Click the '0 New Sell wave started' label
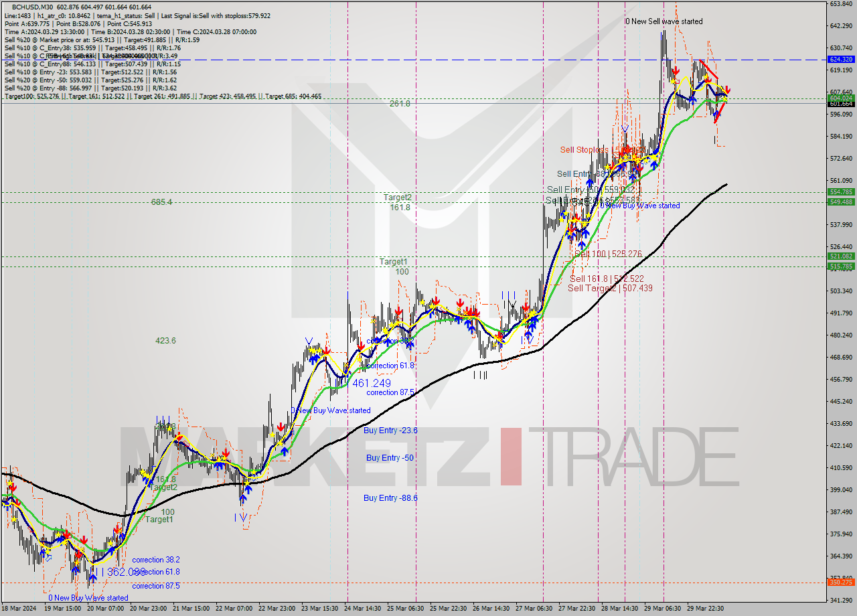Viewport: 857px width, 616px height. click(664, 21)
